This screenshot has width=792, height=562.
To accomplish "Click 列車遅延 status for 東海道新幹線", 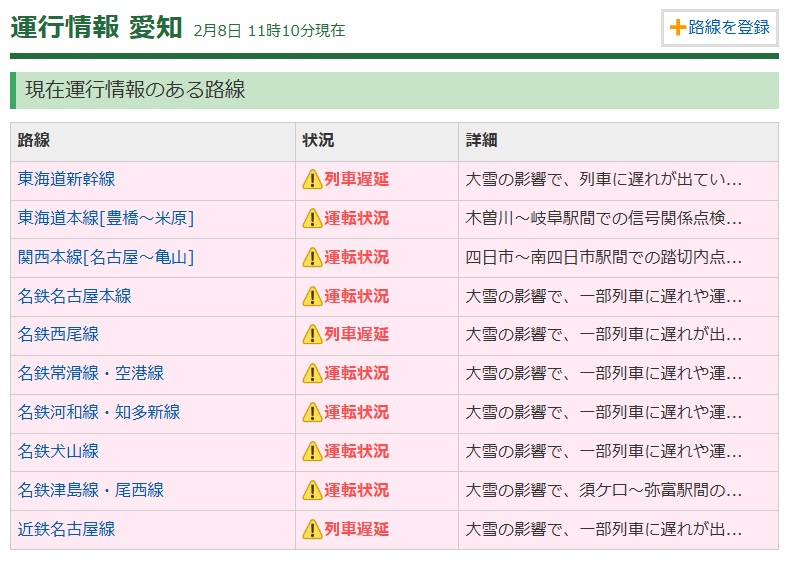I will coord(357,179).
